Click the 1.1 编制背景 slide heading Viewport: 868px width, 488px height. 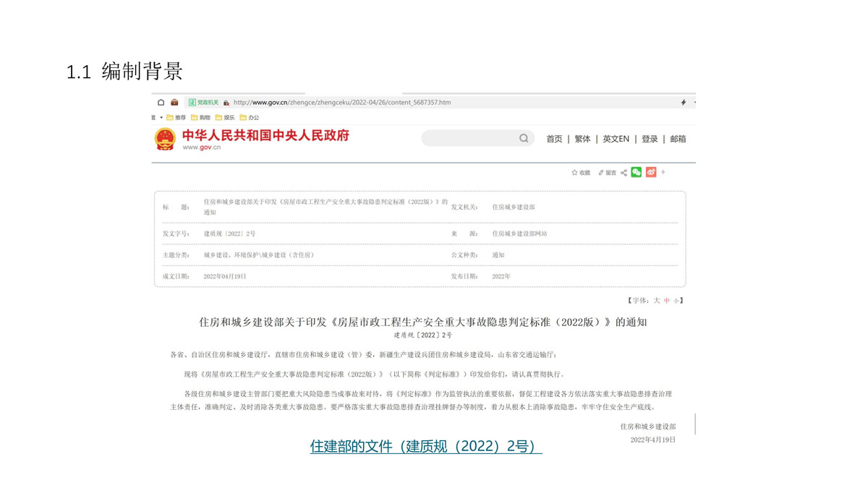(x=124, y=72)
